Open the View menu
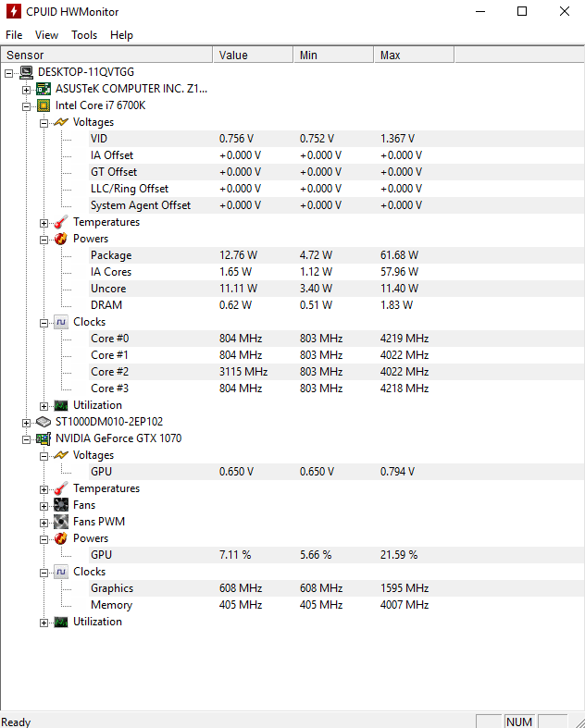Viewport: 585px width, 728px height. [x=46, y=35]
